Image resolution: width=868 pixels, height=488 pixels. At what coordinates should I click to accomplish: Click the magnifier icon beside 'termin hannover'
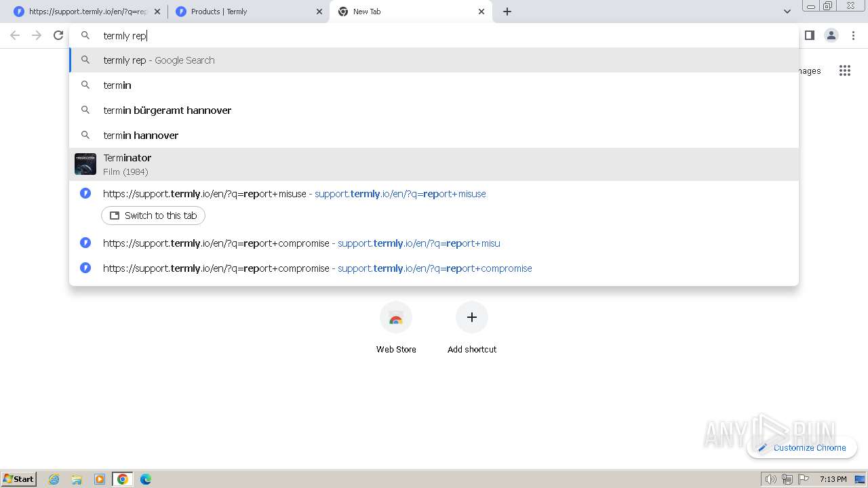[x=85, y=135]
